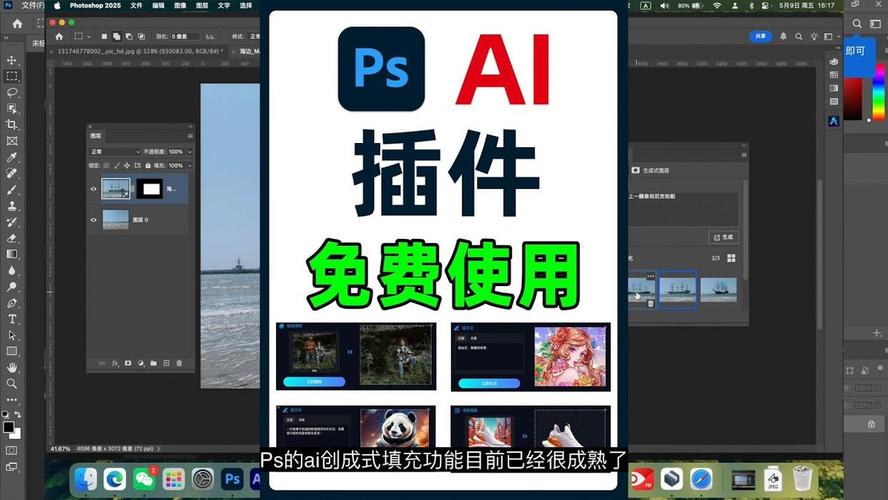
Task: Select the Path Selection tool
Action: pos(11,335)
